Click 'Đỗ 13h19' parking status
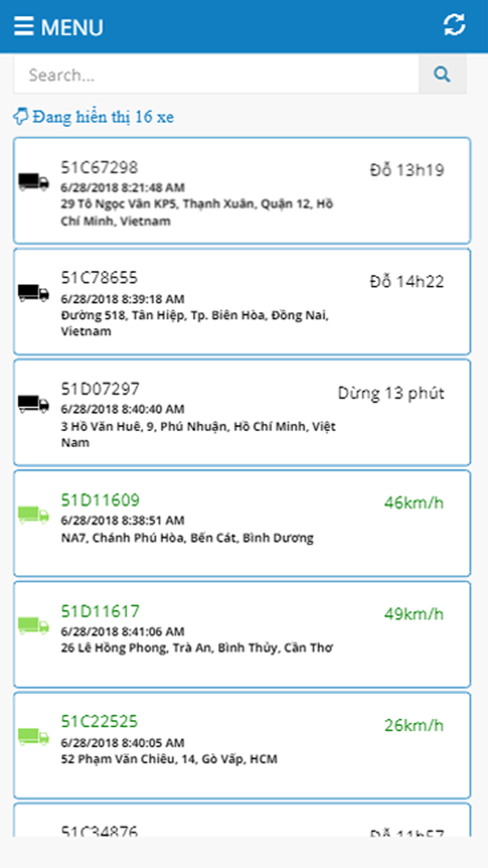 coord(406,170)
